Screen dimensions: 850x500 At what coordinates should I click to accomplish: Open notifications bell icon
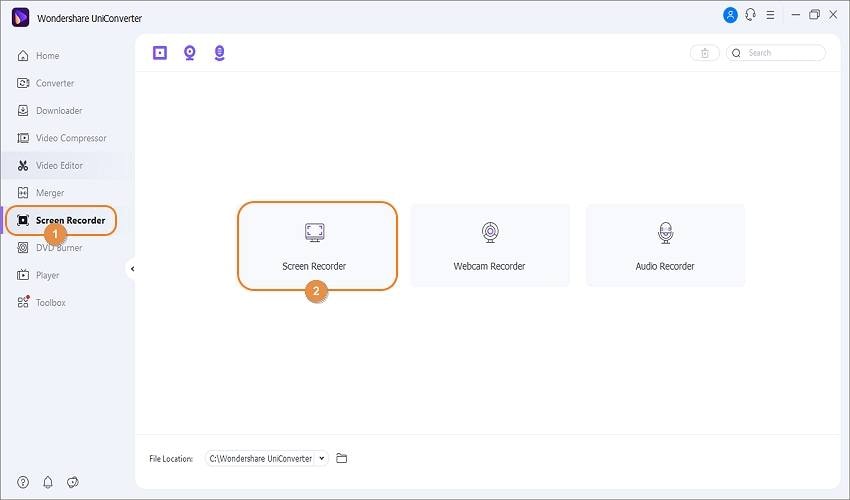click(x=48, y=482)
